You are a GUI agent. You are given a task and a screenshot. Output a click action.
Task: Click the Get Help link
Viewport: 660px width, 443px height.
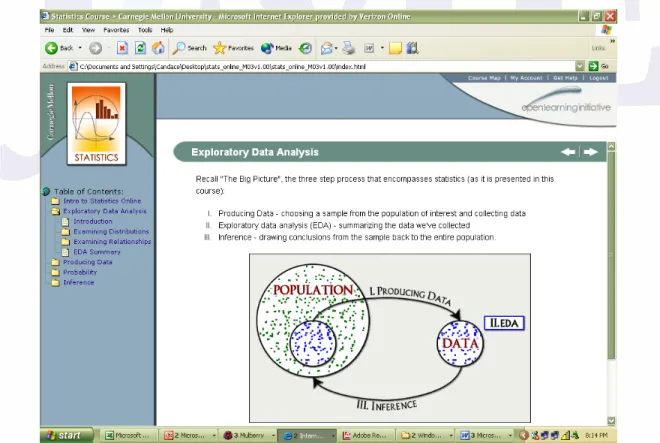565,78
